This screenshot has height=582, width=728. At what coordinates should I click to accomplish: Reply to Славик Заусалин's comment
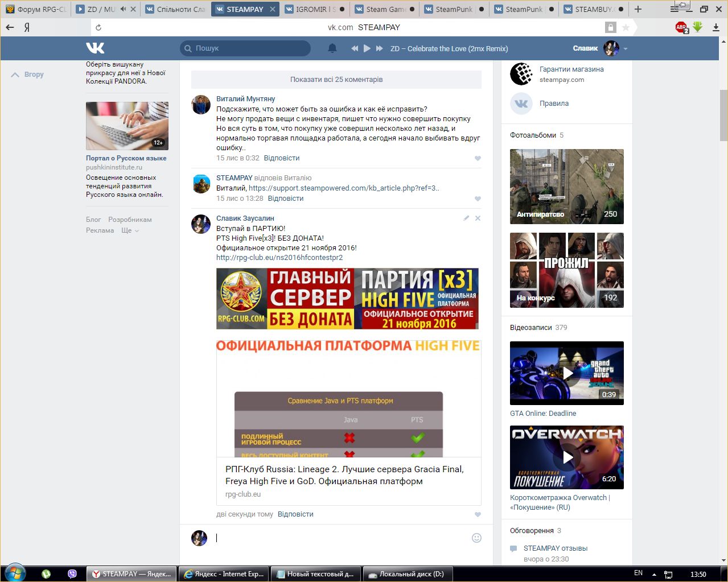click(295, 514)
